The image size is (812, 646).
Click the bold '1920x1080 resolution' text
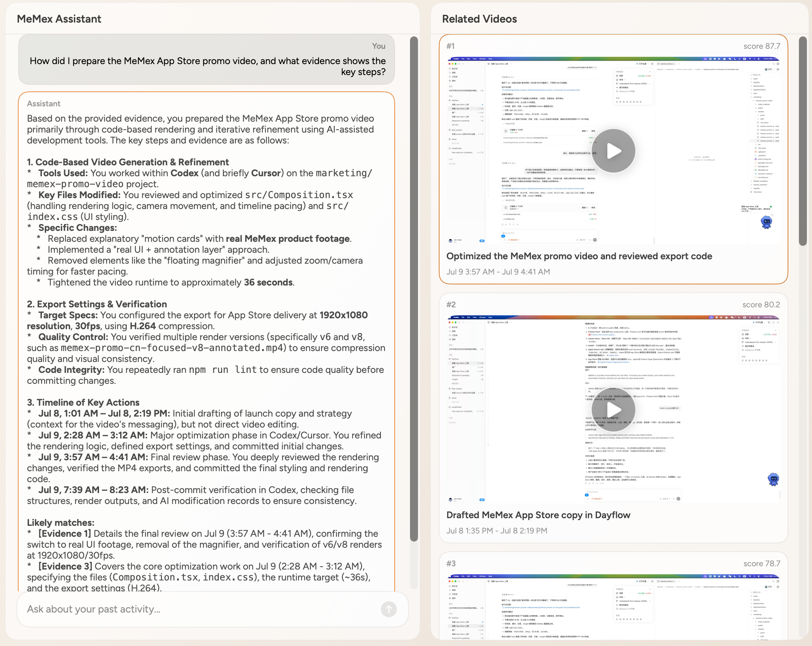tap(197, 320)
